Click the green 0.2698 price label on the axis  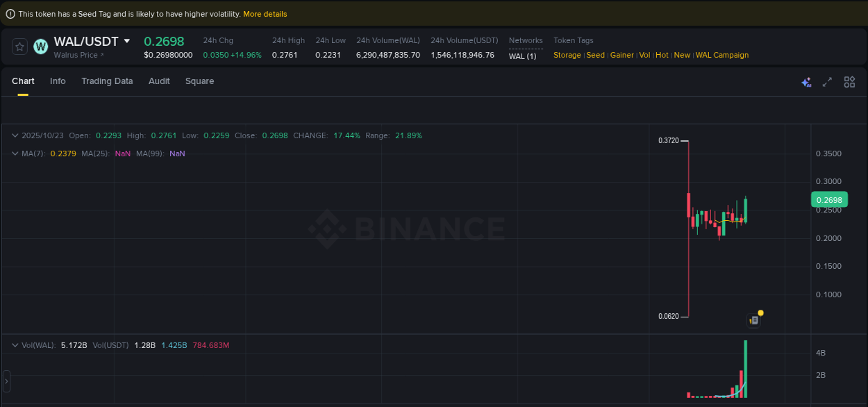click(x=830, y=199)
